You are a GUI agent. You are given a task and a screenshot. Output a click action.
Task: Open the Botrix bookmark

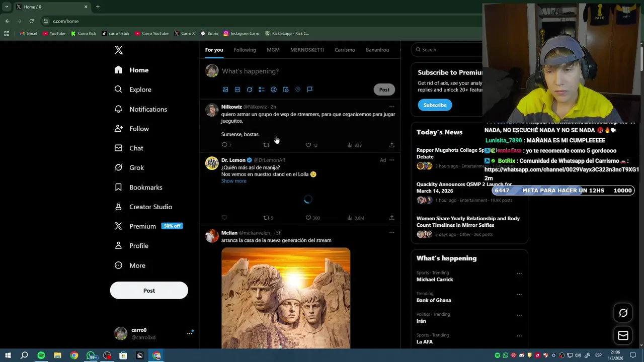pyautogui.click(x=209, y=33)
